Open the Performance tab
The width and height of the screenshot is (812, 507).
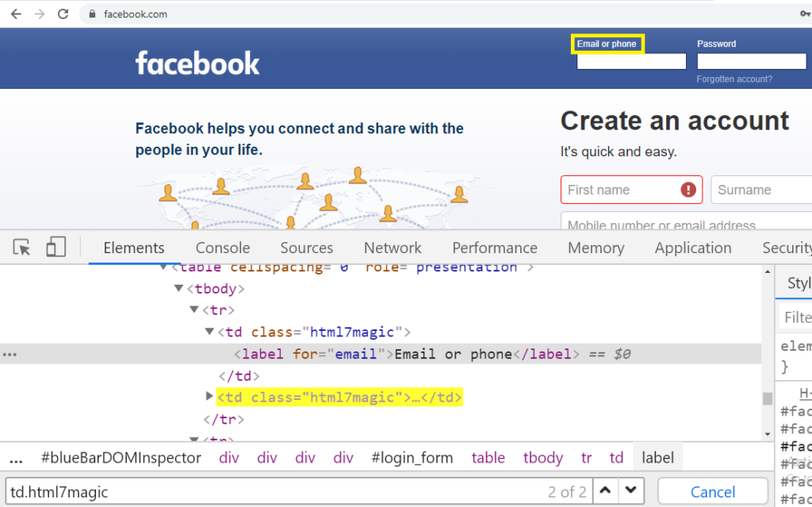click(x=495, y=248)
